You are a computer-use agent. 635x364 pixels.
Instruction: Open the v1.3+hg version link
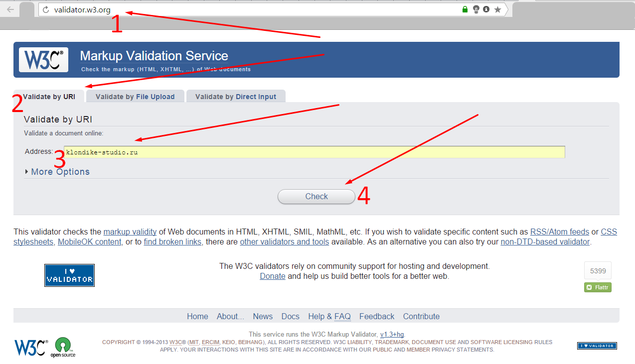tap(392, 334)
